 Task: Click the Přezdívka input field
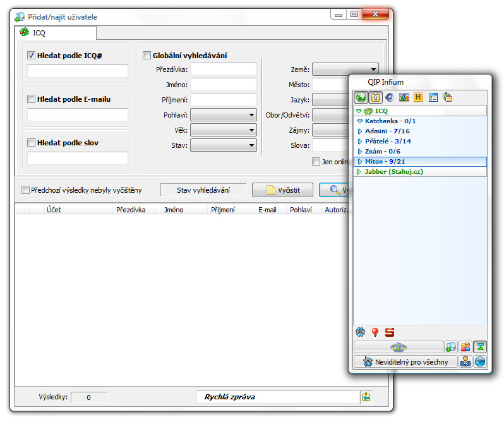tap(224, 69)
